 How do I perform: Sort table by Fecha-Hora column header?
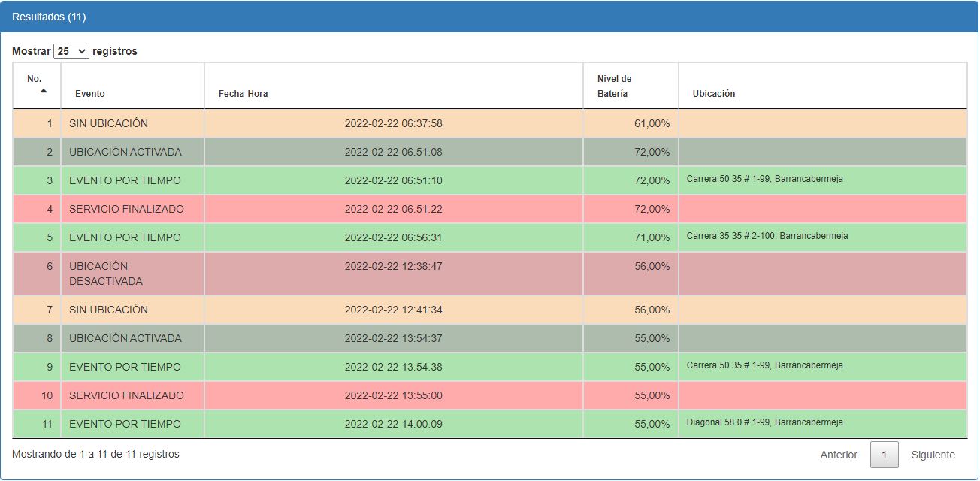coord(243,94)
